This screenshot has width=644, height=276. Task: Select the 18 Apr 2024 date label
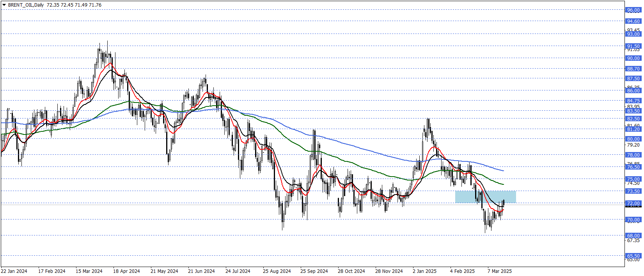pyautogui.click(x=126, y=271)
